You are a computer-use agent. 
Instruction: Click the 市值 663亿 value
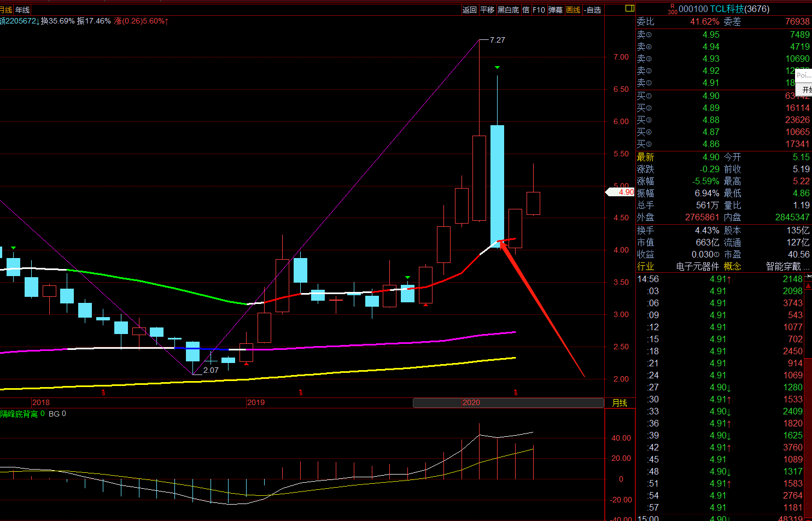tap(708, 242)
